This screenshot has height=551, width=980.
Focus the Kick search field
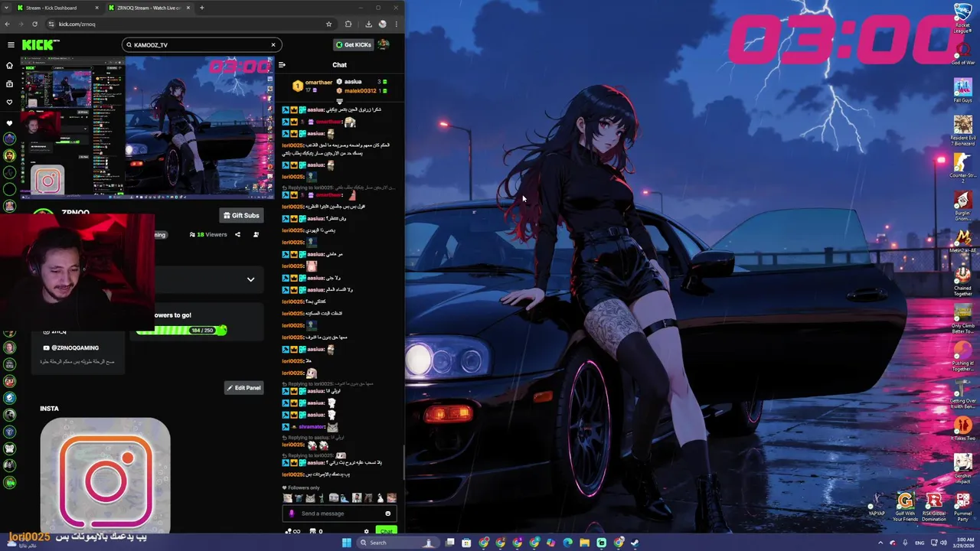202,44
